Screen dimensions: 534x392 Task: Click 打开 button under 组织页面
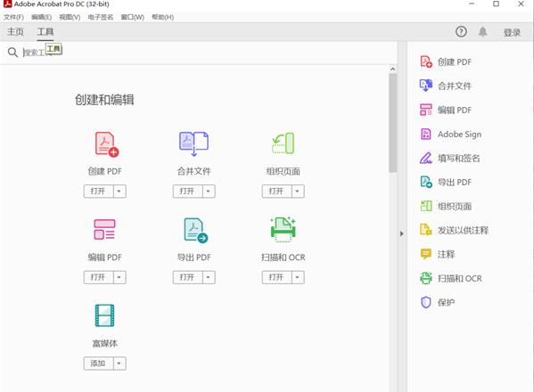277,192
